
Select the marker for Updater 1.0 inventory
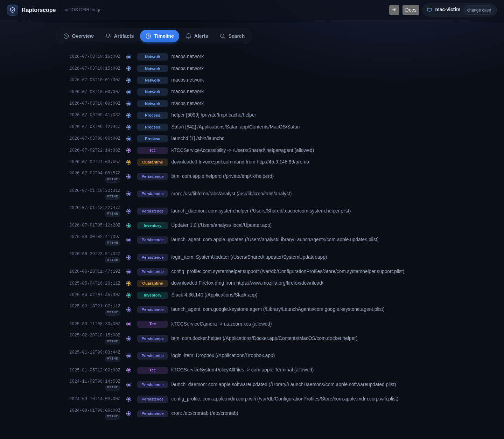[128, 225]
